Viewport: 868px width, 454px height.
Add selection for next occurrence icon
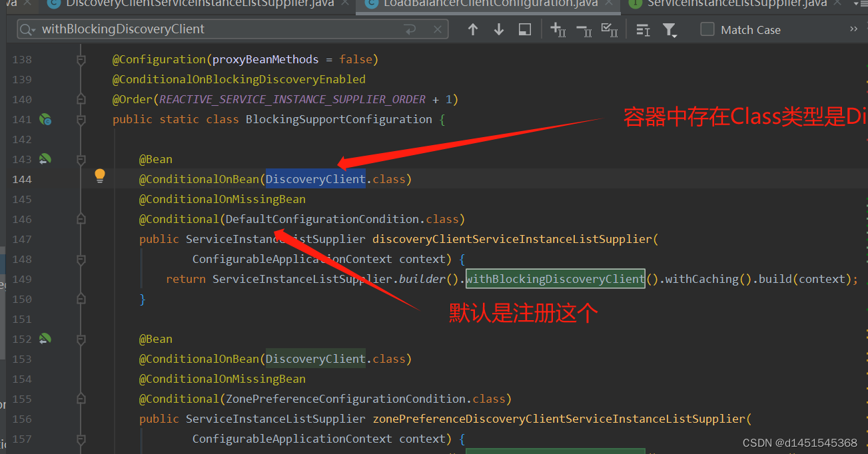click(558, 29)
